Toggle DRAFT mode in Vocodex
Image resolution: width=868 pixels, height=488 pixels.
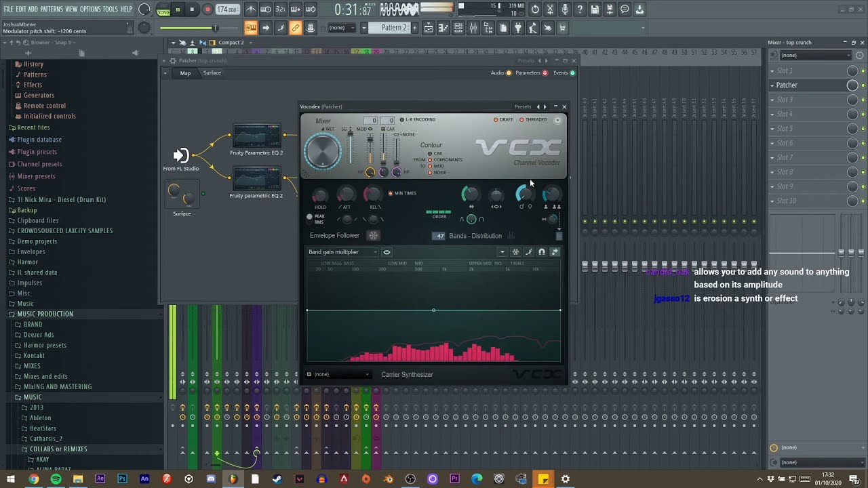(503, 120)
